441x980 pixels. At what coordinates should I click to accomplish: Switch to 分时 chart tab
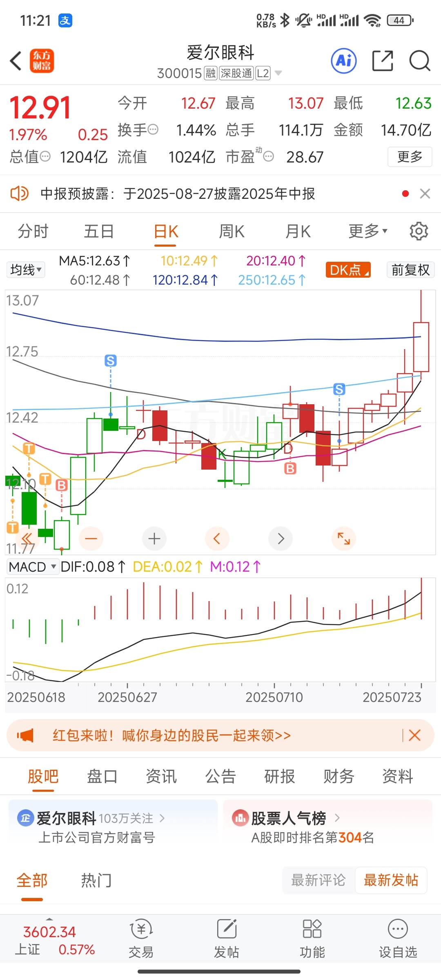coord(33,231)
